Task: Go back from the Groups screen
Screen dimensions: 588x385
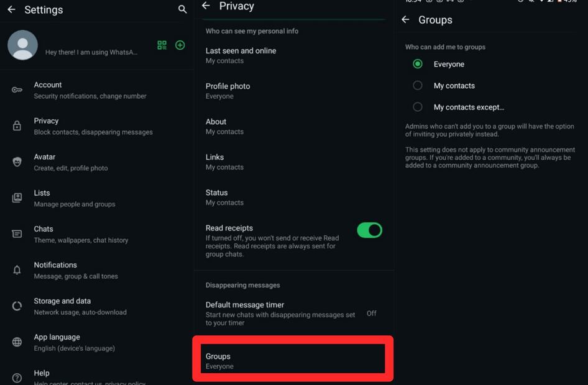Action: point(405,20)
